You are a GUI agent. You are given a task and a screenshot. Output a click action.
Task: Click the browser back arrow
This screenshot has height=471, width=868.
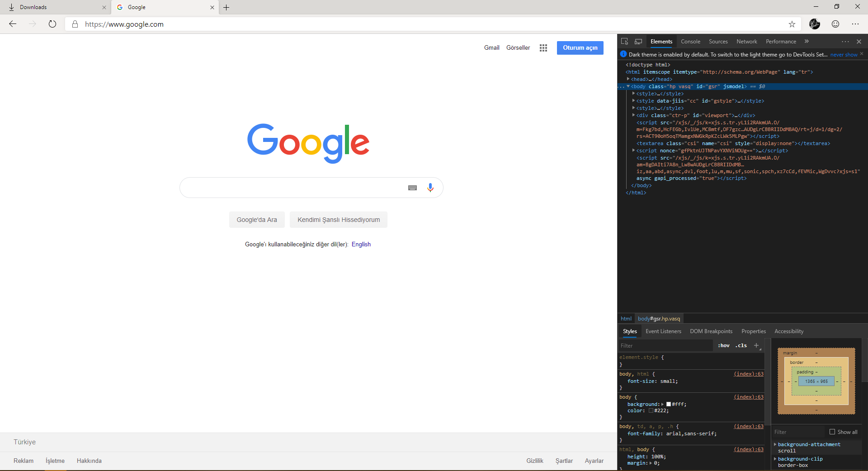point(13,24)
